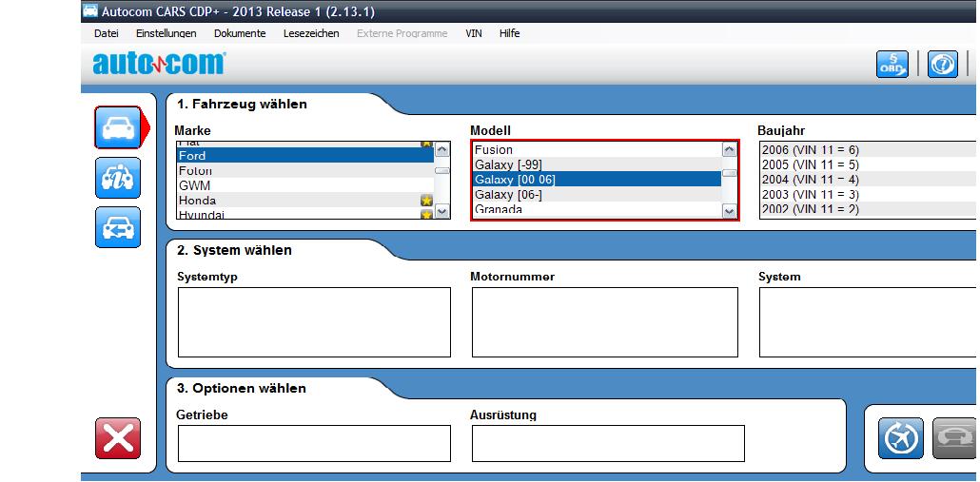Image resolution: width=980 pixels, height=482 pixels.
Task: Click the flight recorder airplane icon
Action: pos(901,438)
